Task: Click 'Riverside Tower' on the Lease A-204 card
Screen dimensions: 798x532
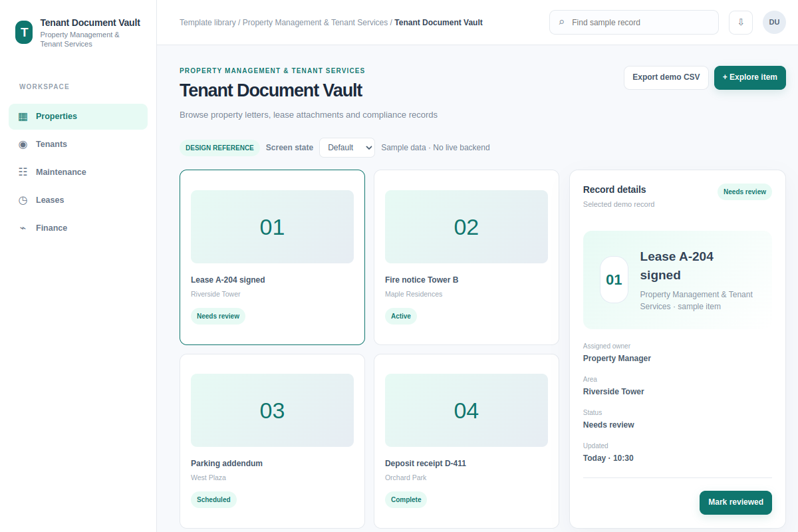Action: (215, 294)
